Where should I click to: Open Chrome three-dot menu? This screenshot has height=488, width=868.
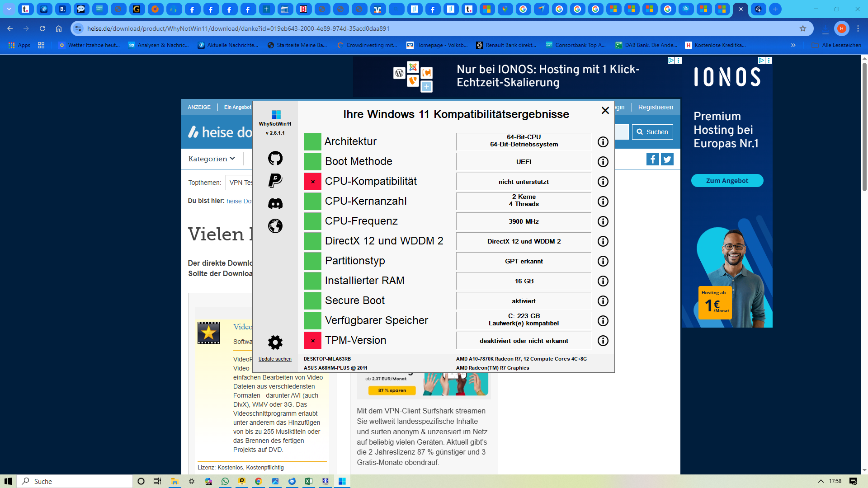858,28
